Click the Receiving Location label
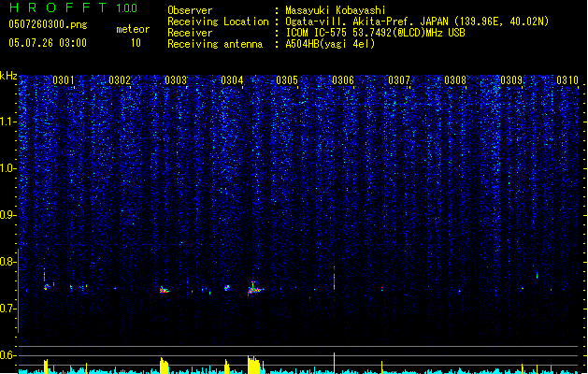Viewport: 588px width, 374px height. click(218, 22)
